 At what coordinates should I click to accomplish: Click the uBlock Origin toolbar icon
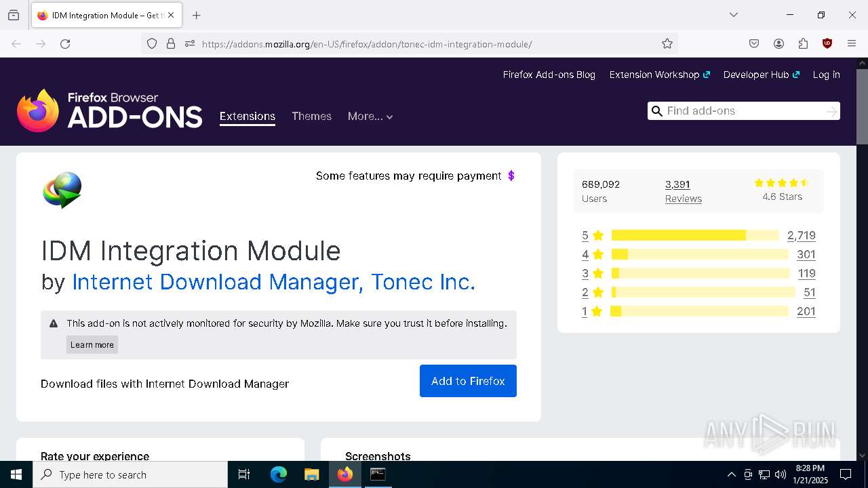[x=827, y=43]
